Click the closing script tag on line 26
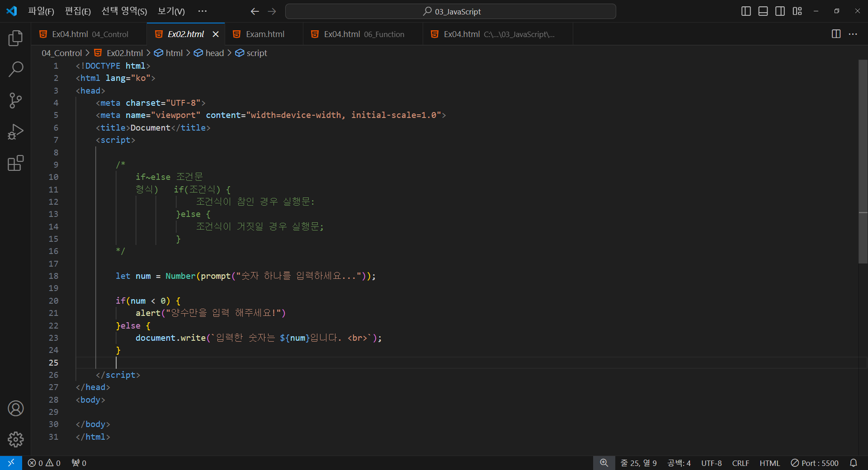This screenshot has width=868, height=470. (118, 375)
